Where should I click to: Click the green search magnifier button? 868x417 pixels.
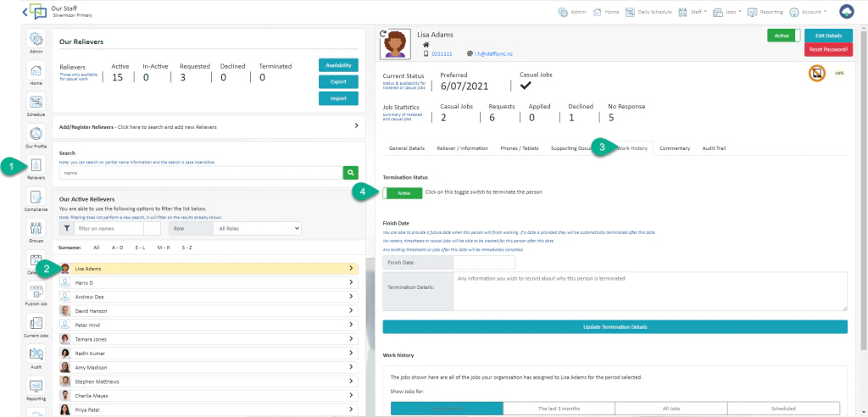pos(350,173)
